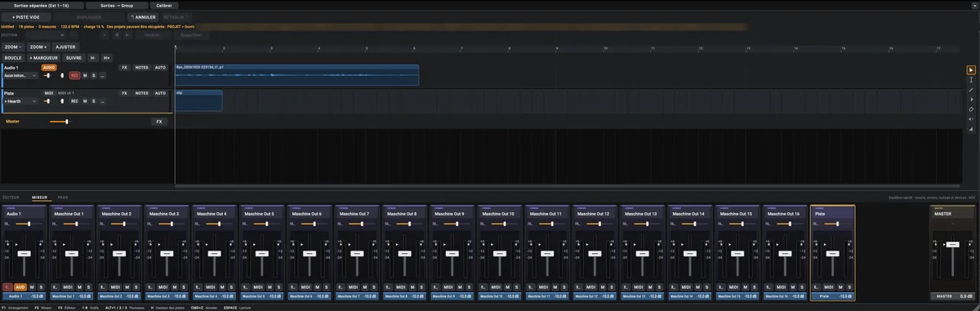Viewport: 980px width, 311px height.
Task: Mute the Piste track in arrangement
Action: click(x=85, y=101)
